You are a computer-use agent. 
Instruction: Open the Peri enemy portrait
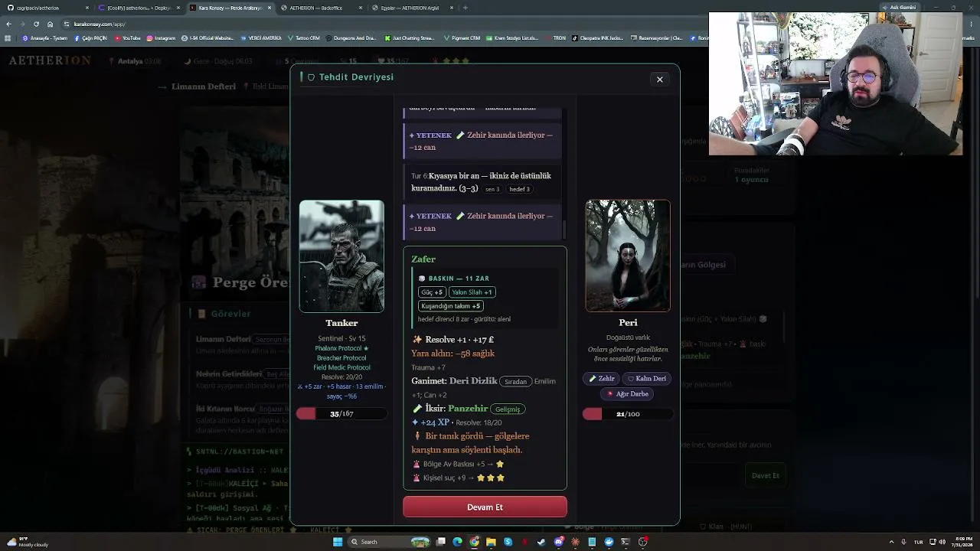coord(628,256)
